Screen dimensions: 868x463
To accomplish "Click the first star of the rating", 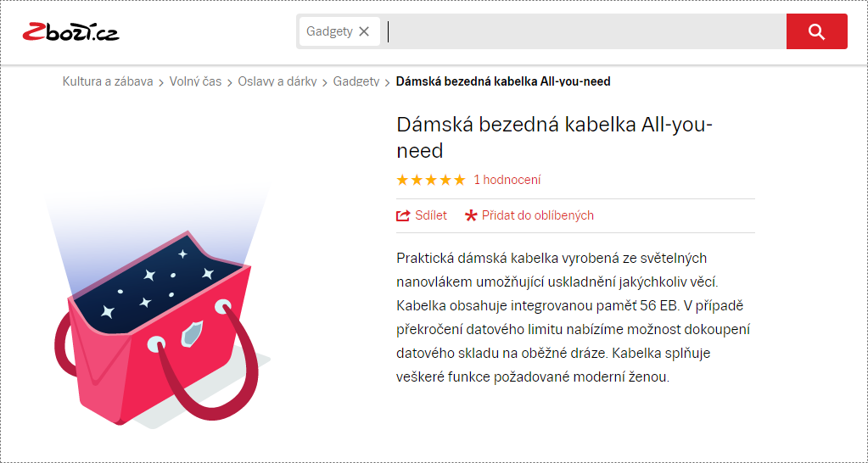I will tap(402, 180).
